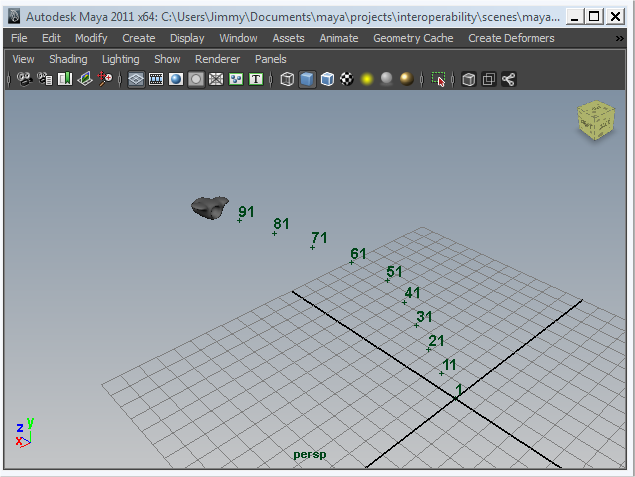Screen dimensions: 635x477
Task: Open the Window menu
Action: [x=239, y=38]
